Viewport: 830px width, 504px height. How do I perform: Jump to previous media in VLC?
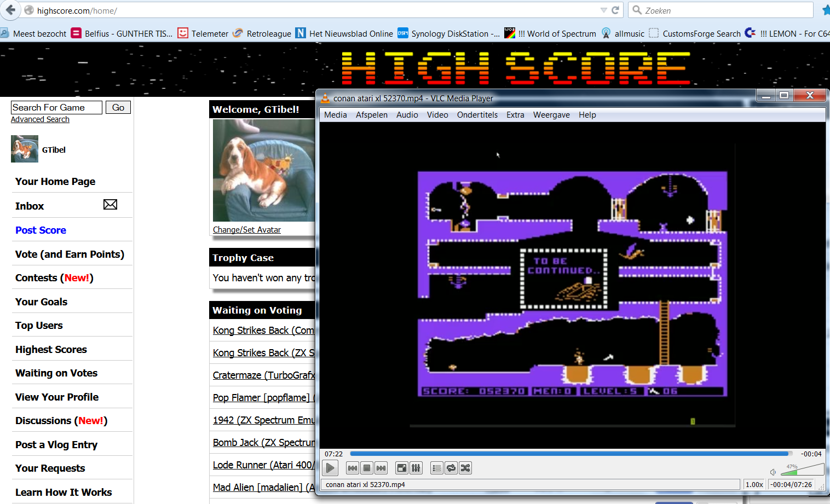[x=353, y=468]
